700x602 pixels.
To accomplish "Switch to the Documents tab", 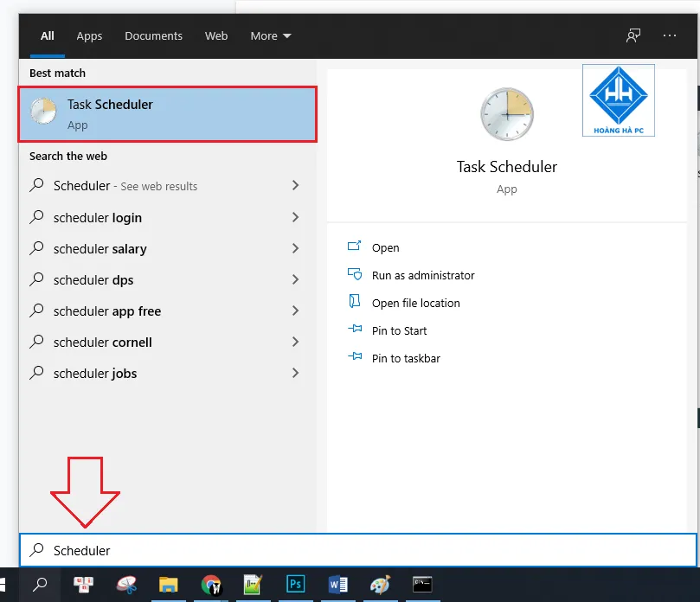I will [153, 35].
